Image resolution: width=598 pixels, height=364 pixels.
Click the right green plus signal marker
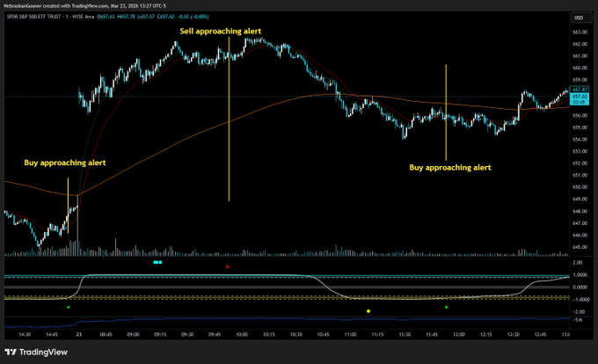pyautogui.click(x=446, y=308)
